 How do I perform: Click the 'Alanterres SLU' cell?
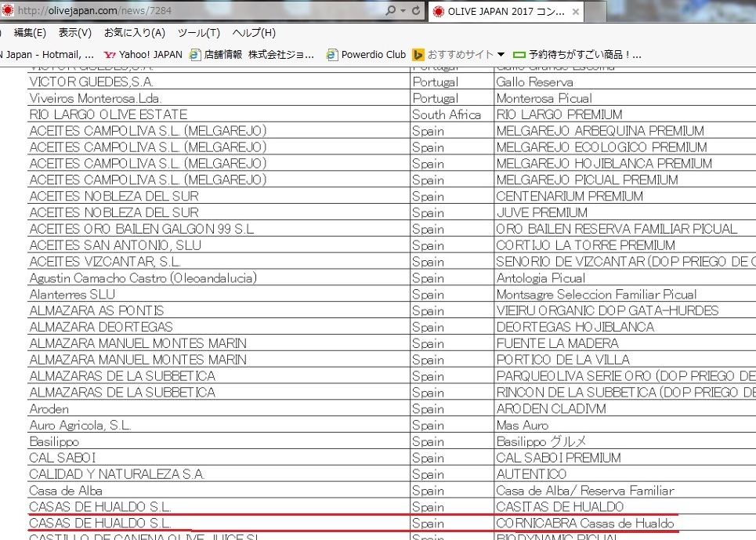219,295
